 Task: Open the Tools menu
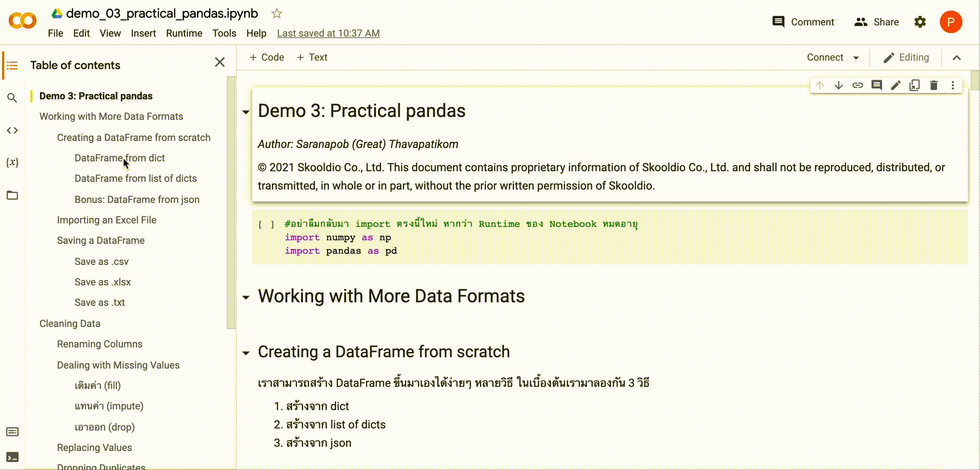click(224, 33)
